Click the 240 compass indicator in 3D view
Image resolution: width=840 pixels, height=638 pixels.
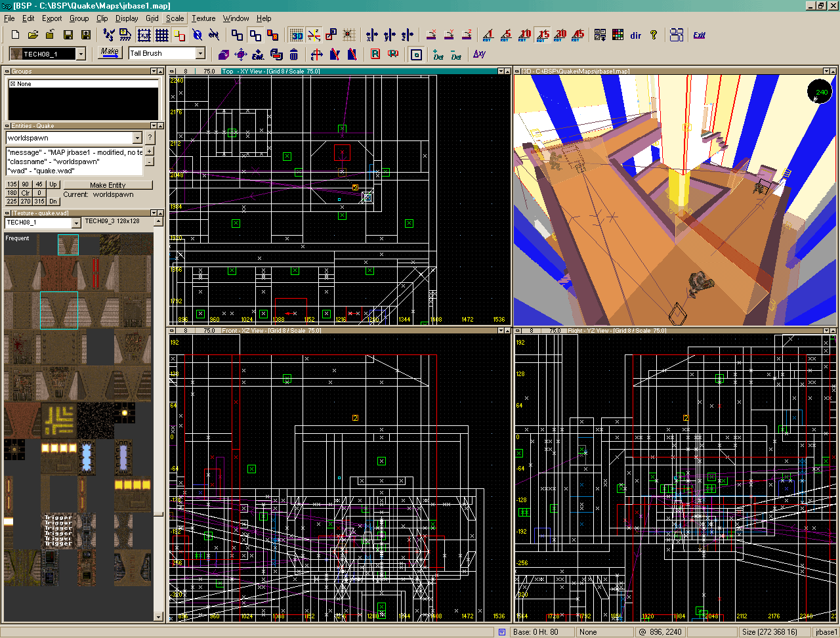819,92
